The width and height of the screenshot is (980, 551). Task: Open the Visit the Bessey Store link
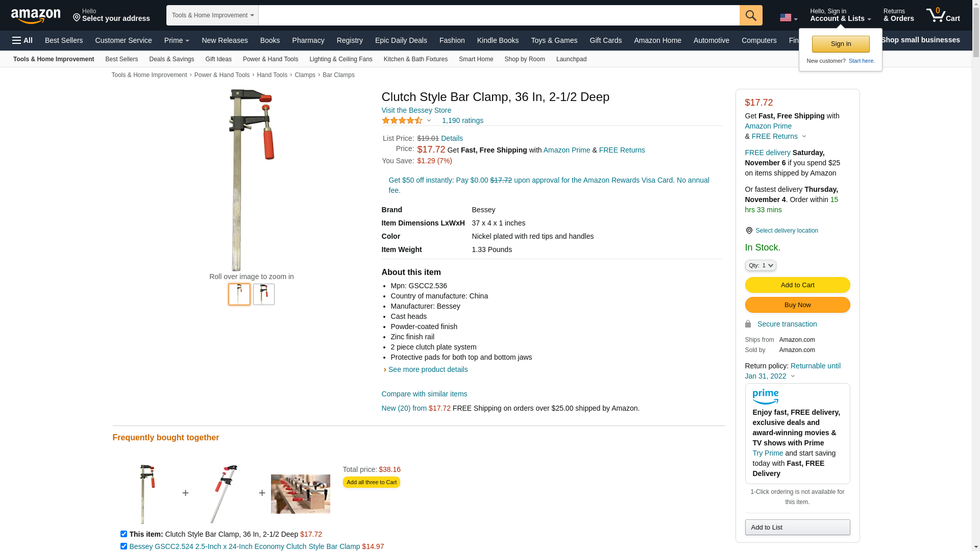416,110
